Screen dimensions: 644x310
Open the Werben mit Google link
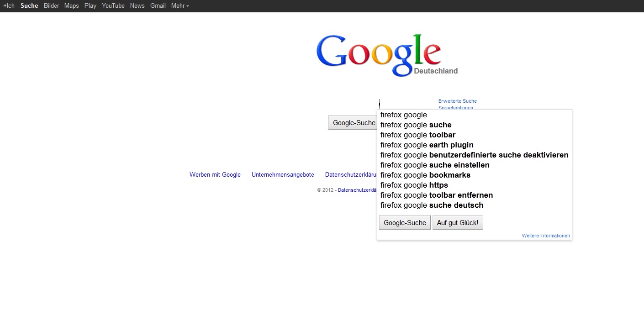215,175
